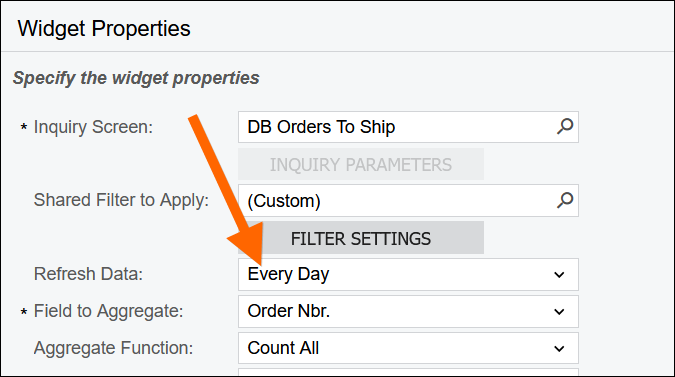Click the Aggregate Function label

click(x=114, y=348)
